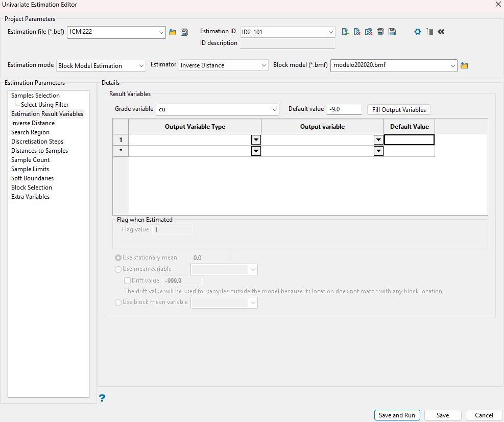The width and height of the screenshot is (504, 422).
Task: Click Cancel button
Action: 484,415
